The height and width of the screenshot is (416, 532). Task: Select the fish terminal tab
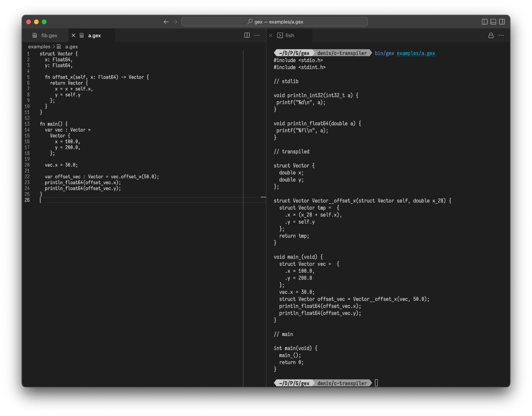(290, 35)
